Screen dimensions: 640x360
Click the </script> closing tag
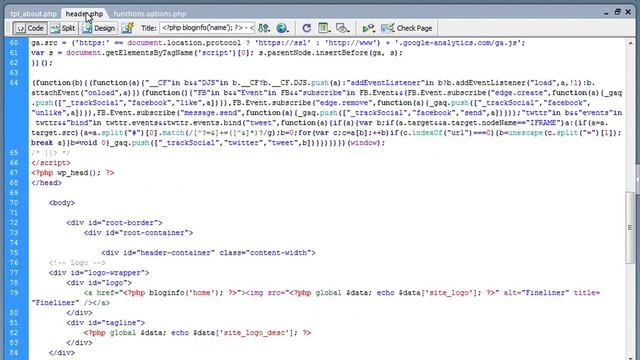click(51, 163)
